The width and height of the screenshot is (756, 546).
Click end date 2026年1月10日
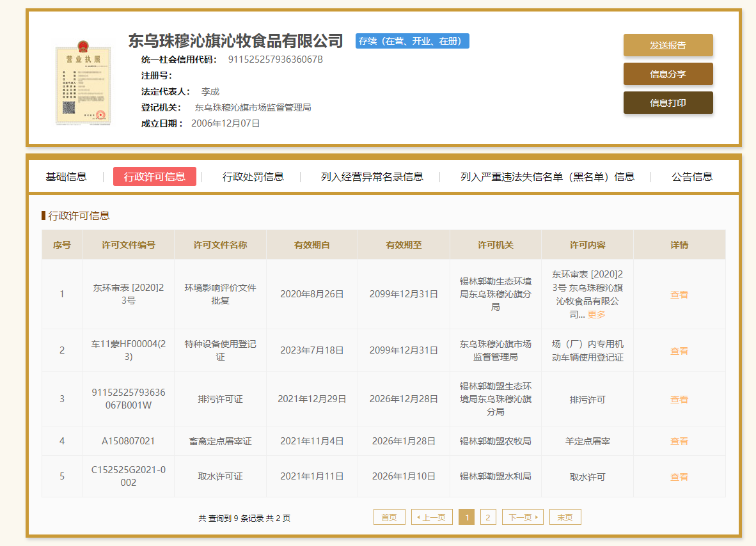(404, 476)
